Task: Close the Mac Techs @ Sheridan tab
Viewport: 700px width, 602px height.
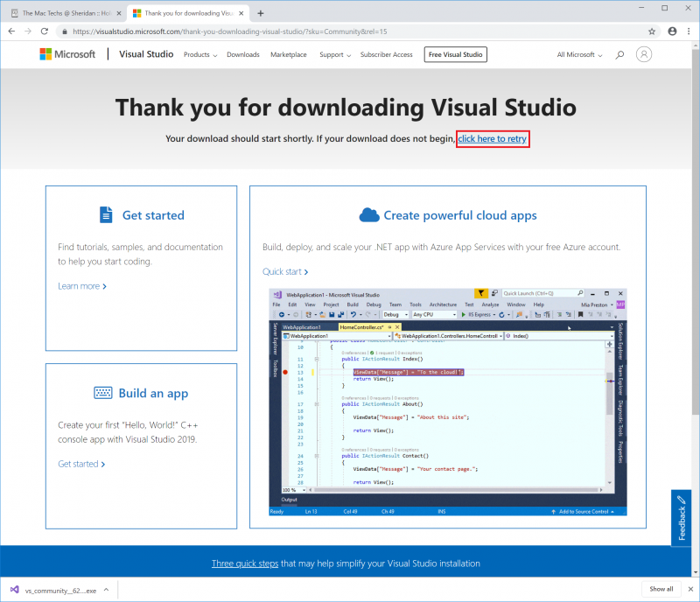Action: coord(119,13)
